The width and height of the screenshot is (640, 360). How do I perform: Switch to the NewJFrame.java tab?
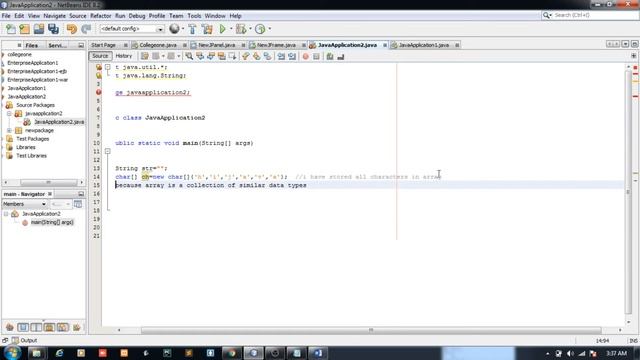276,45
